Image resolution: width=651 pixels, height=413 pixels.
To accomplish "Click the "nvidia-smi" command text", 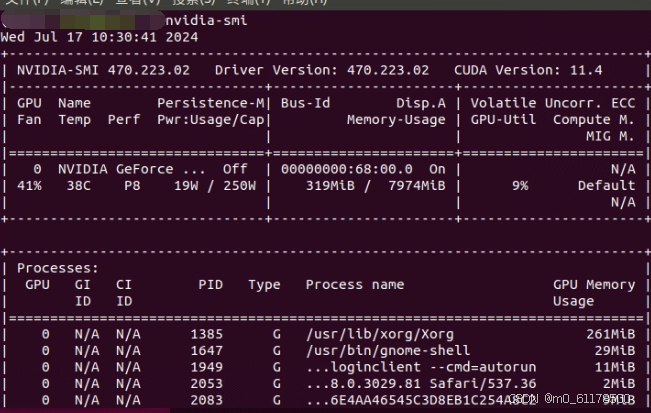I will coord(206,20).
